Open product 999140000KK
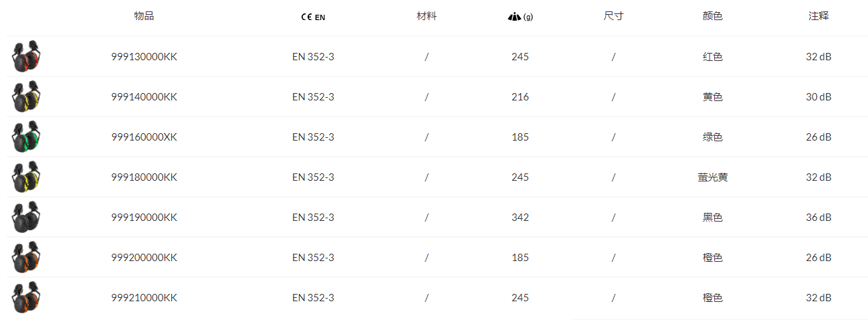Screen dimensions: 868x320 coord(144,97)
